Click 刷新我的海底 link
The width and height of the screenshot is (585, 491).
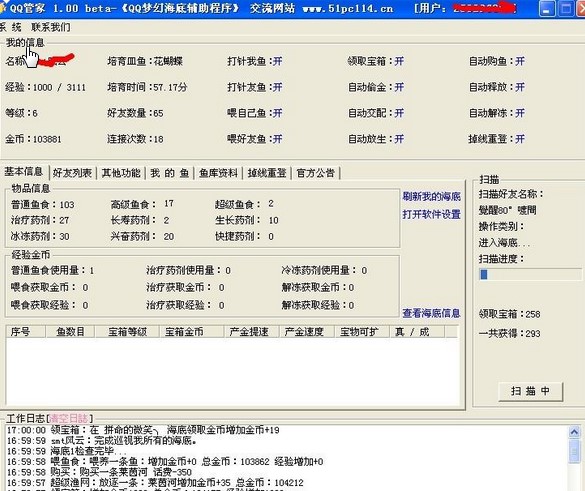[431, 197]
